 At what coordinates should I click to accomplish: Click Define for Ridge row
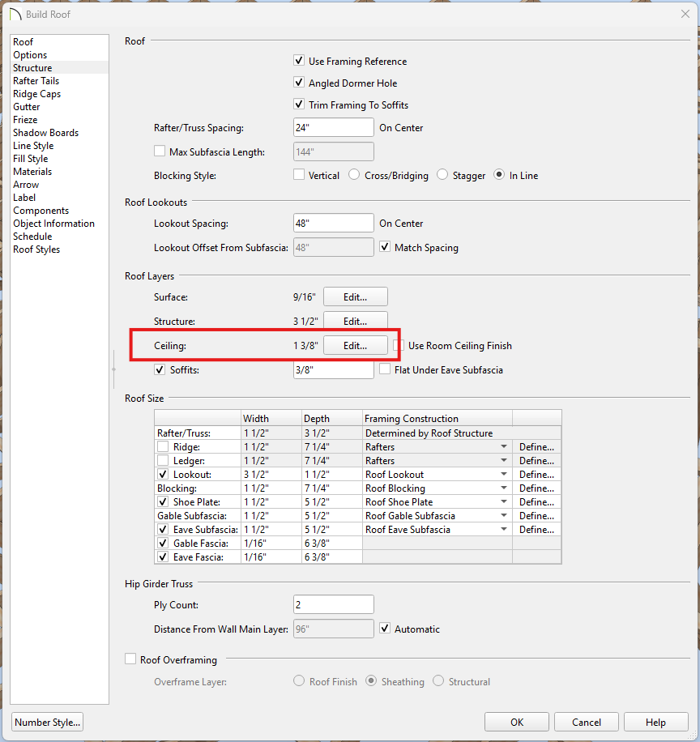click(x=536, y=446)
